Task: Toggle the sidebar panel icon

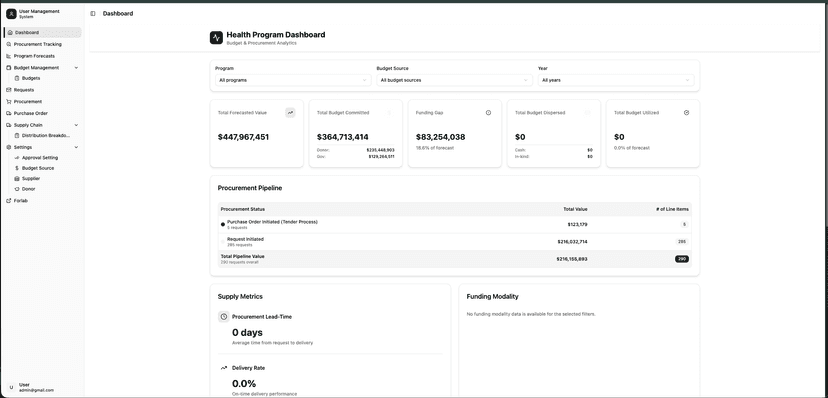Action: (x=93, y=14)
